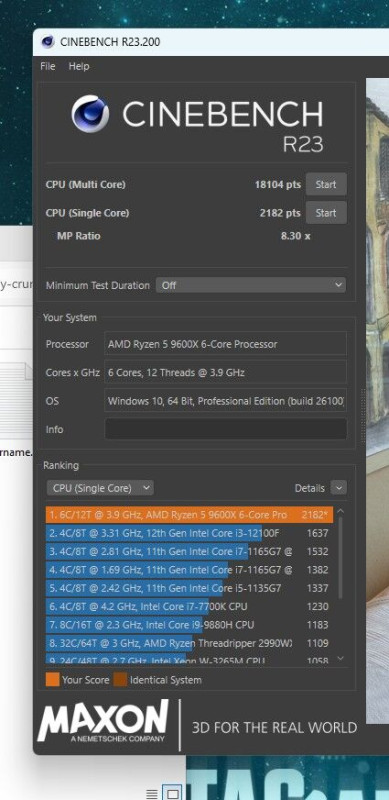Screen dimensions: 389x800
Task: Click the Single Core score 2182 pts
Action: tap(280, 213)
